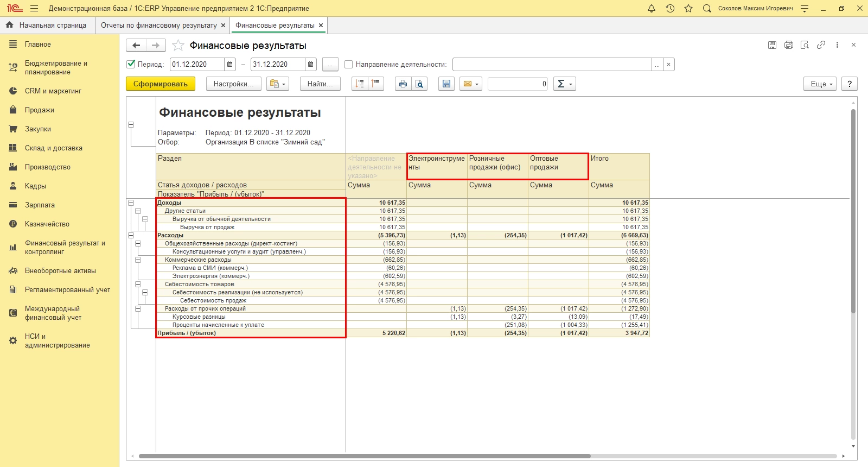868x467 pixels.
Task: Uncheck the Период checkbox
Action: 131,64
